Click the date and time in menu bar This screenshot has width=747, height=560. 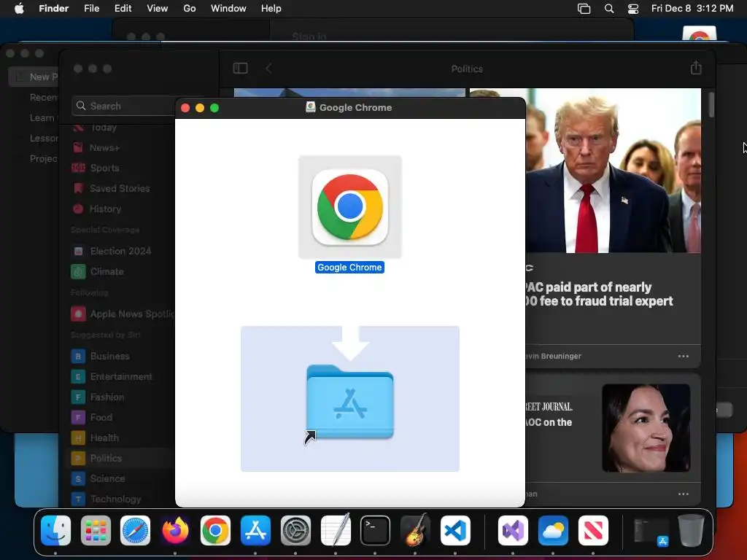tap(692, 9)
